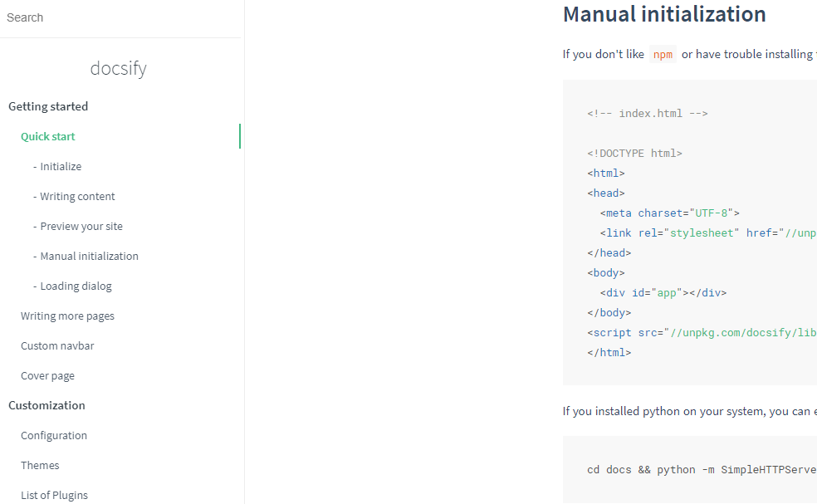
Task: Click the div id app code line
Action: tap(663, 293)
